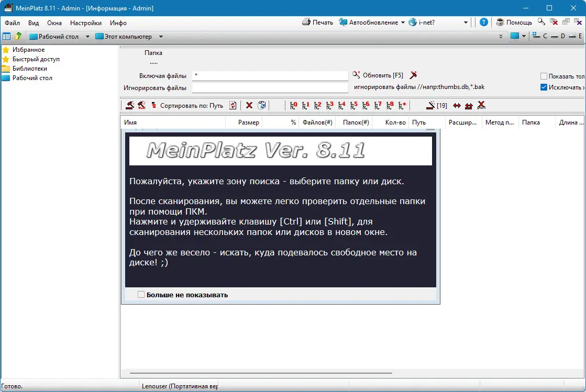This screenshot has width=586, height=392.
Task: Open the Настройки menu
Action: pyautogui.click(x=85, y=23)
